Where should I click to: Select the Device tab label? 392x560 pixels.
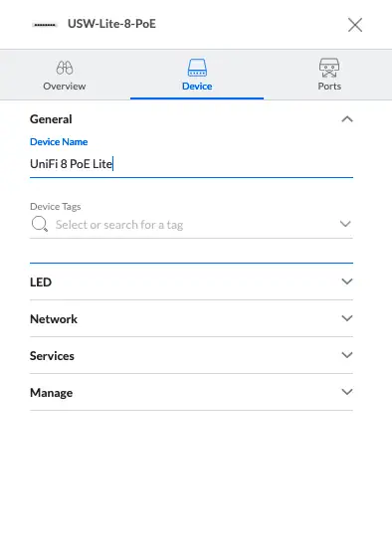point(197,87)
